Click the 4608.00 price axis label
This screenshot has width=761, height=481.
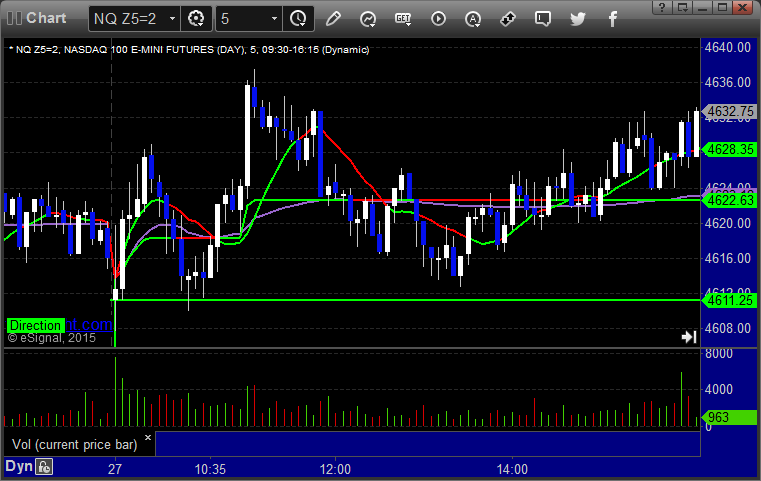(x=728, y=329)
